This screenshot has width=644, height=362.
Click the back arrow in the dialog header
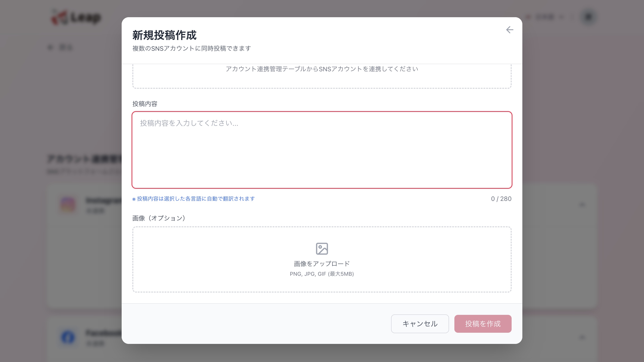click(x=510, y=30)
